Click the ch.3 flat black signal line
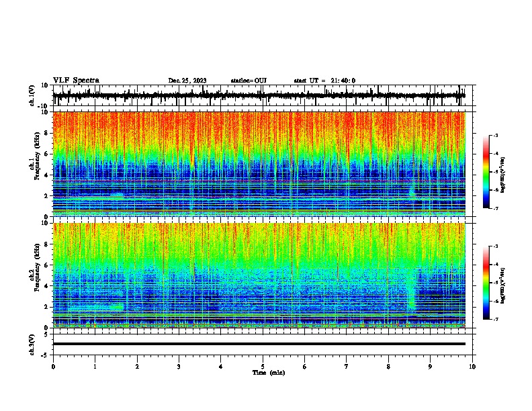This screenshot has height=411, width=532. click(259, 344)
